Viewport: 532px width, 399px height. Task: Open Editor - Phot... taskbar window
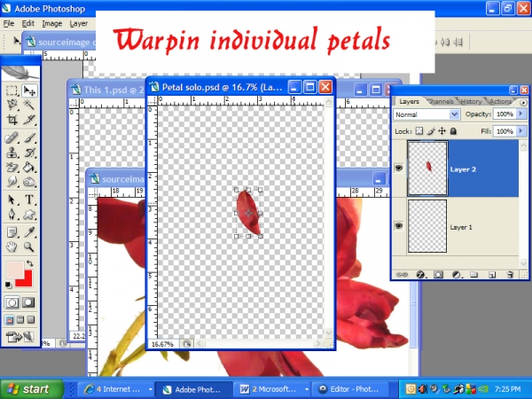(x=350, y=389)
